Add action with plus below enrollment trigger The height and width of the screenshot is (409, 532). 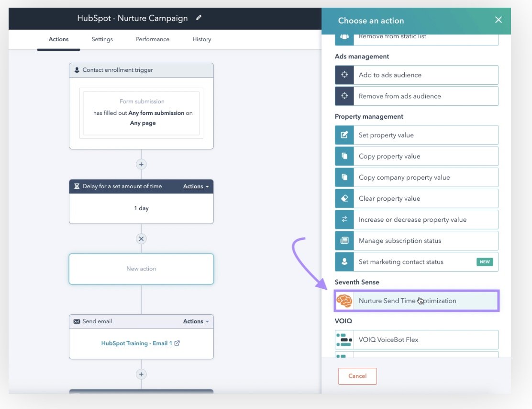coord(141,164)
